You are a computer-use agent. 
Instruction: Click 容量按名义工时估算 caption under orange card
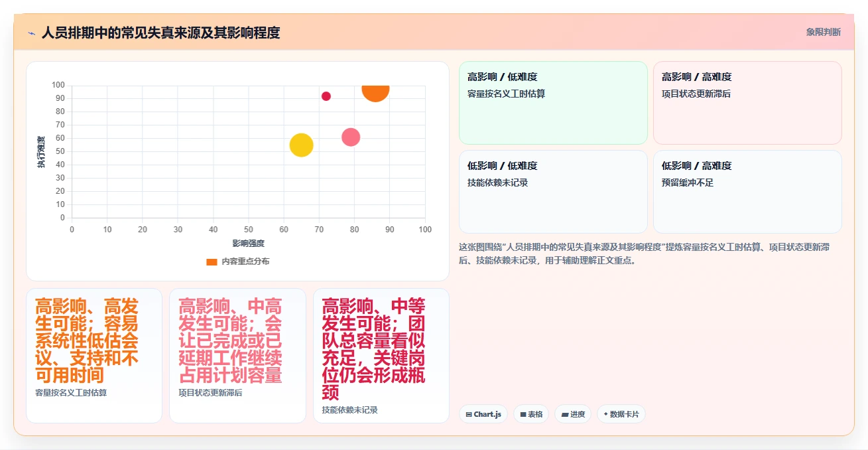point(71,392)
